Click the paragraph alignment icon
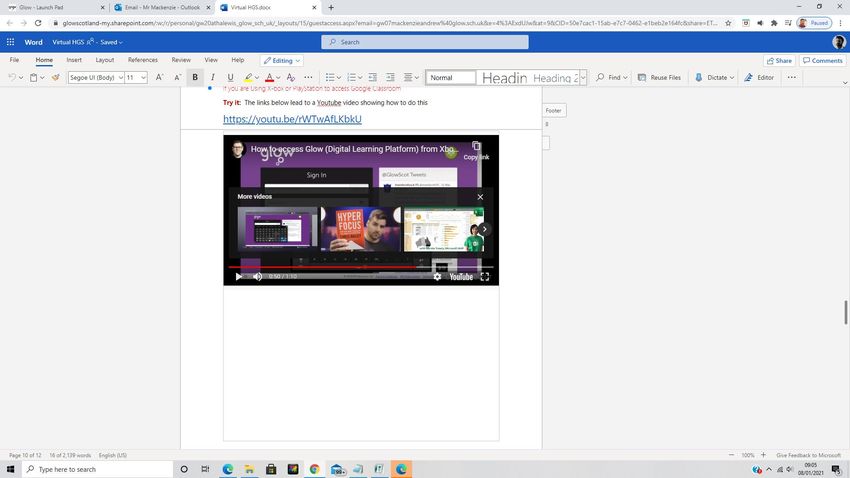This screenshot has height=478, width=850. click(x=408, y=77)
